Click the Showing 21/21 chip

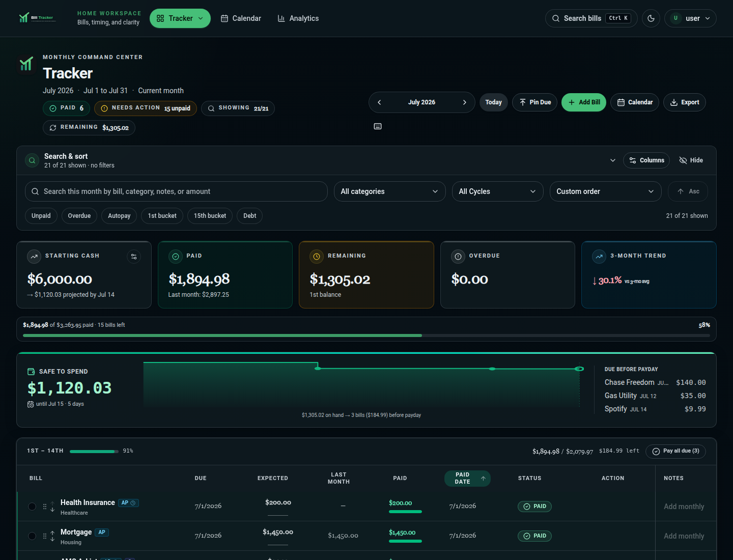click(238, 108)
